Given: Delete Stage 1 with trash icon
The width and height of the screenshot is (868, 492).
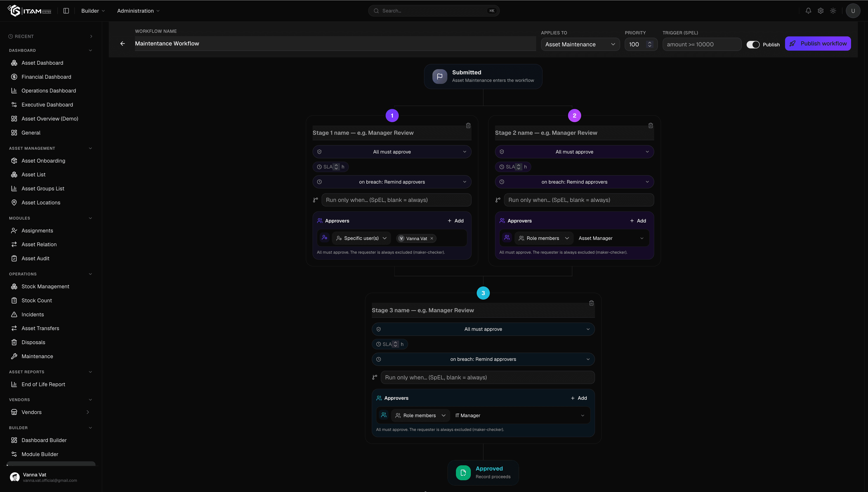Looking at the screenshot, I should pos(468,125).
